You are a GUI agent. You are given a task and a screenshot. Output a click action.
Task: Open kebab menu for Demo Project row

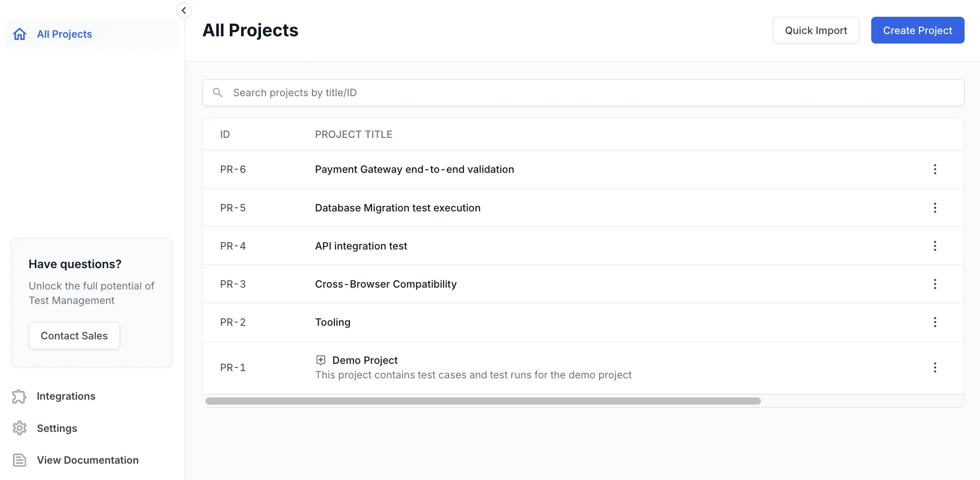point(935,367)
